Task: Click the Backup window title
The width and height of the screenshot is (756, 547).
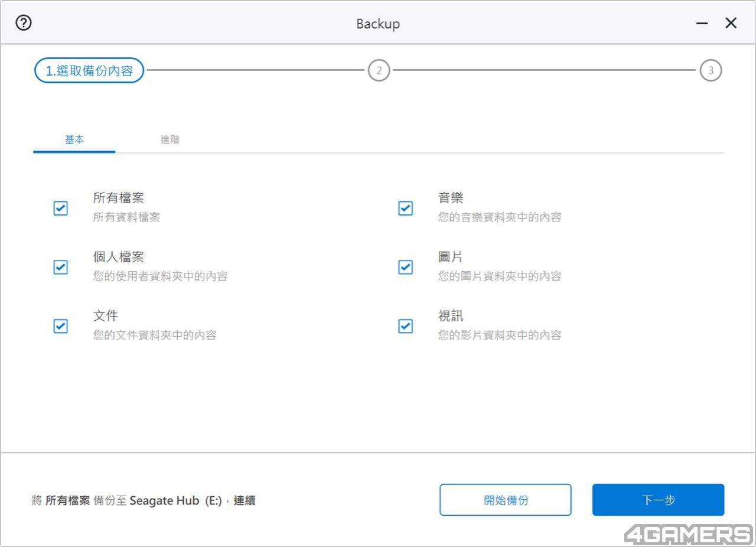Action: pyautogui.click(x=378, y=24)
